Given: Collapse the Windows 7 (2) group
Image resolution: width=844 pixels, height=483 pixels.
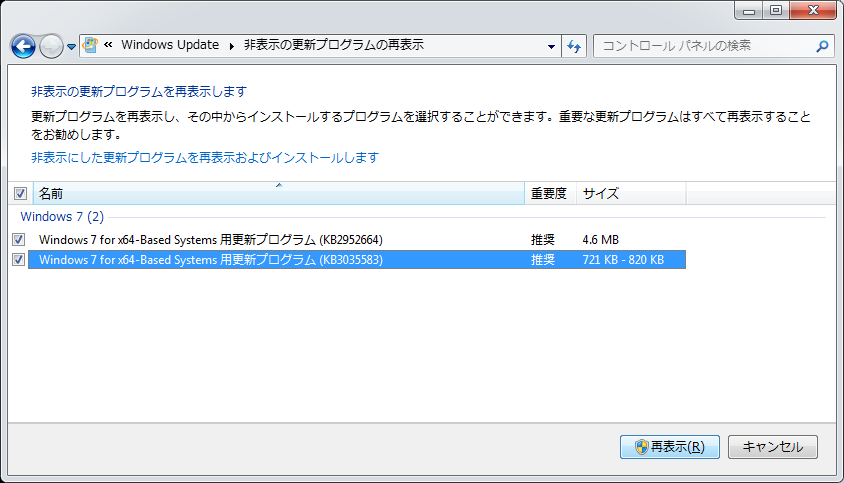Looking at the screenshot, I should (x=62, y=217).
